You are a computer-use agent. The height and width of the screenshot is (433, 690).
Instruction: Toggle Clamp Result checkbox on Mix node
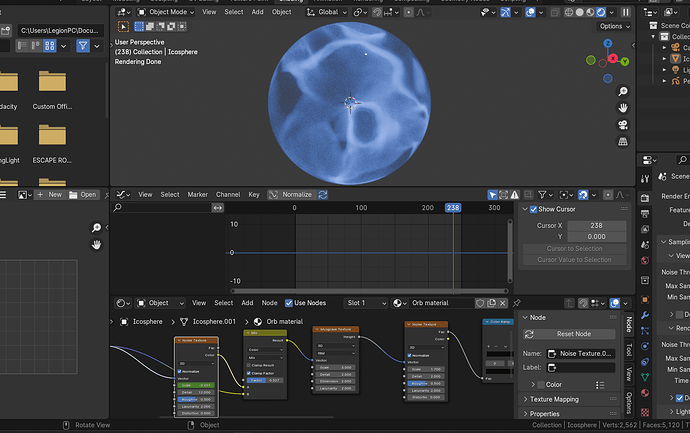pyautogui.click(x=249, y=365)
